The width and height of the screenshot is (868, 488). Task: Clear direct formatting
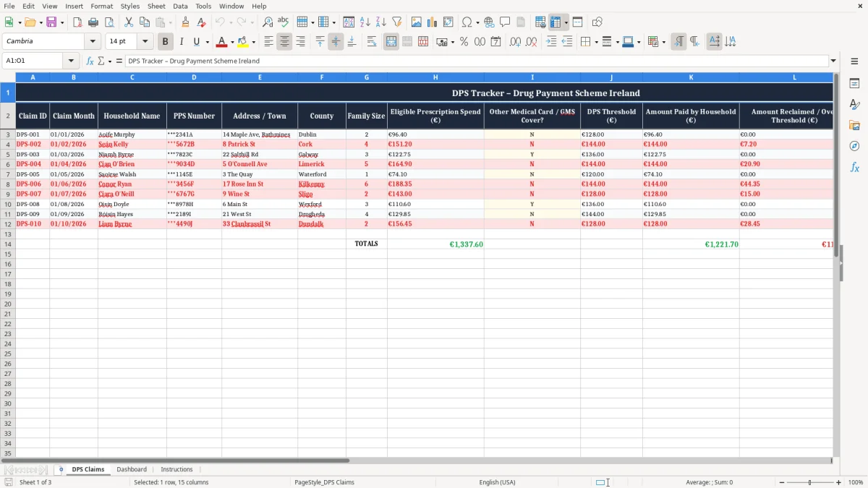pos(202,22)
